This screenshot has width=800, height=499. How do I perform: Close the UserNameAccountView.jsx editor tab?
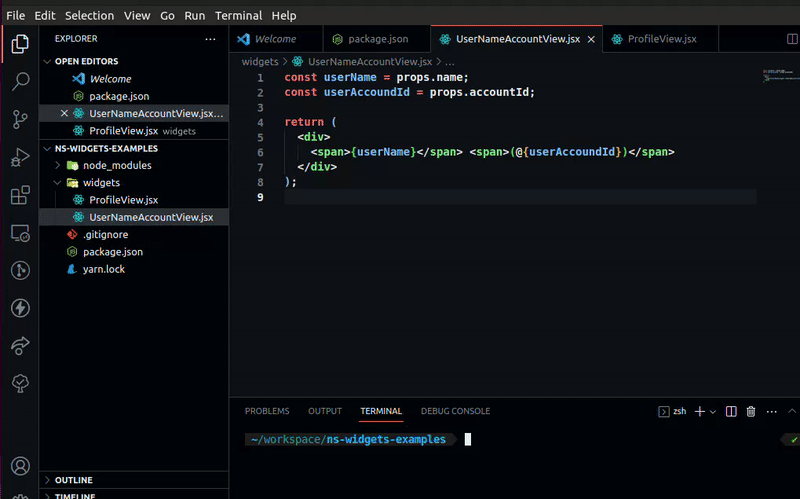coord(591,39)
